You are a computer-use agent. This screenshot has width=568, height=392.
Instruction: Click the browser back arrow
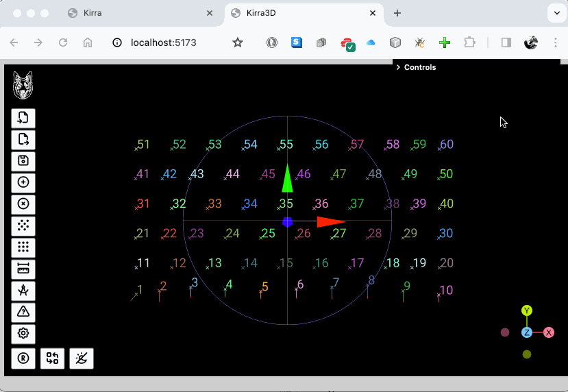(x=14, y=42)
